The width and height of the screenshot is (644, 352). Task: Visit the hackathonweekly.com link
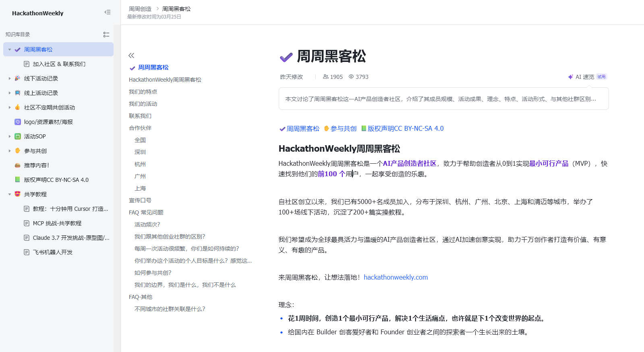pyautogui.click(x=396, y=277)
